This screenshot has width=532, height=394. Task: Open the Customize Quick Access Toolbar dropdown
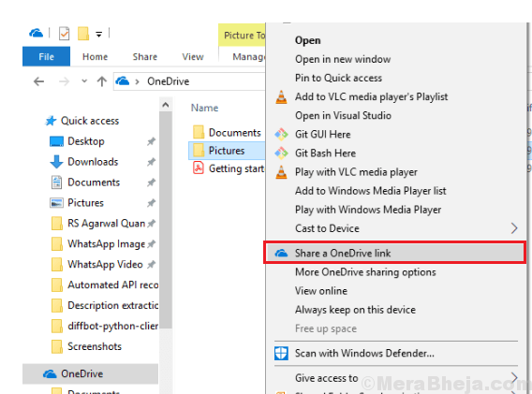pyautogui.click(x=98, y=34)
